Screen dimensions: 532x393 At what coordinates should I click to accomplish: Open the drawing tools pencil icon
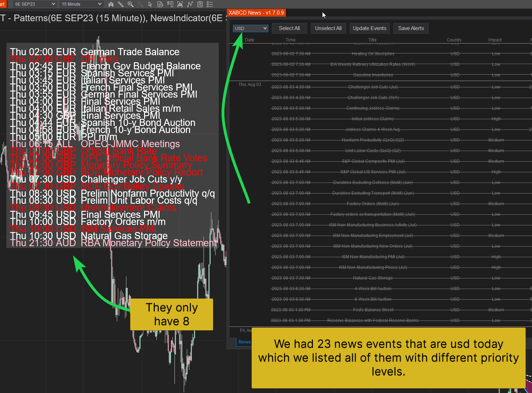[121, 4]
